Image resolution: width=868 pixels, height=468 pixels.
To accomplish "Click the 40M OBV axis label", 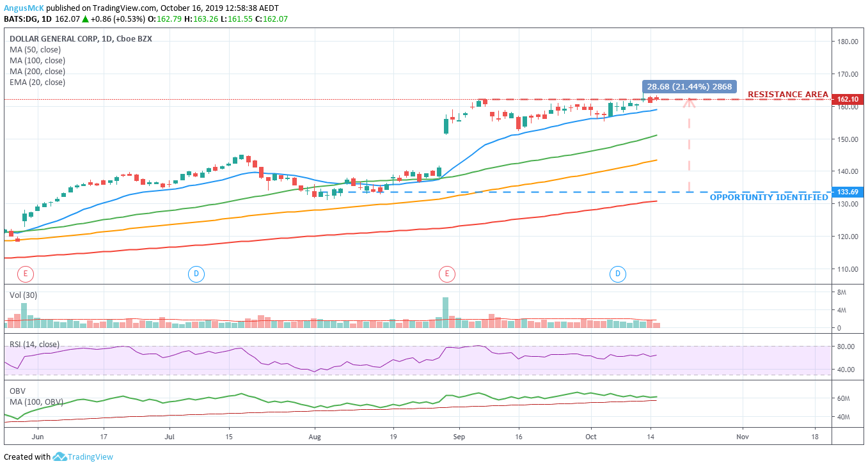I will pyautogui.click(x=844, y=417).
